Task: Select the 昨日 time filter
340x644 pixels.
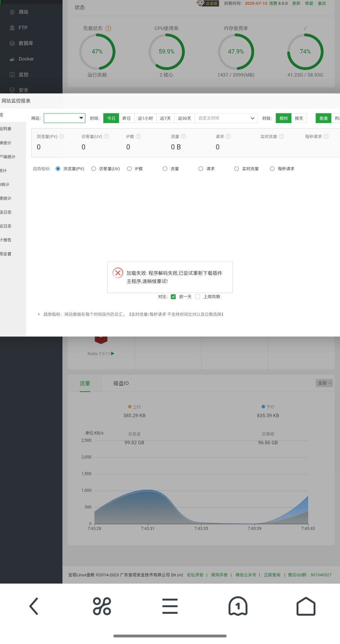Action: coord(127,118)
